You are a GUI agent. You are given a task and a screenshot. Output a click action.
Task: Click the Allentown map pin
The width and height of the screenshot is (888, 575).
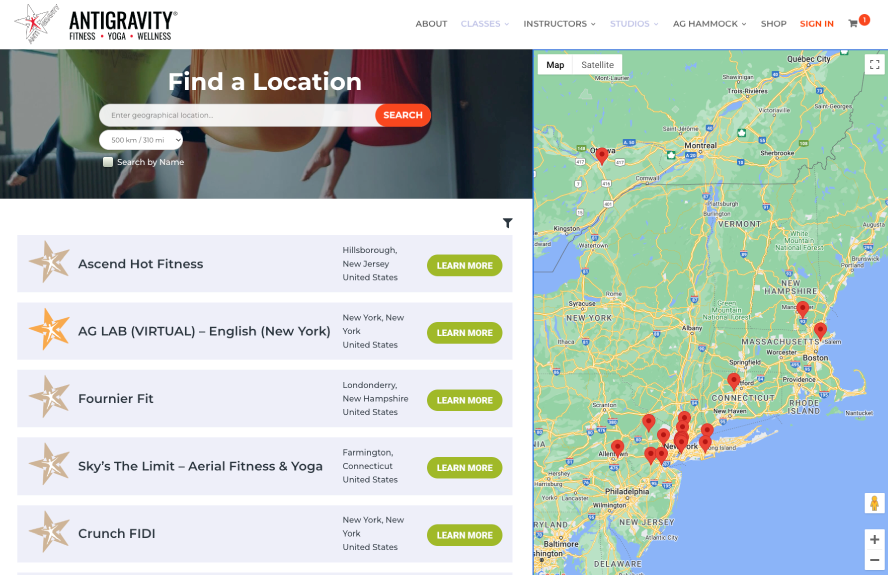click(x=617, y=448)
